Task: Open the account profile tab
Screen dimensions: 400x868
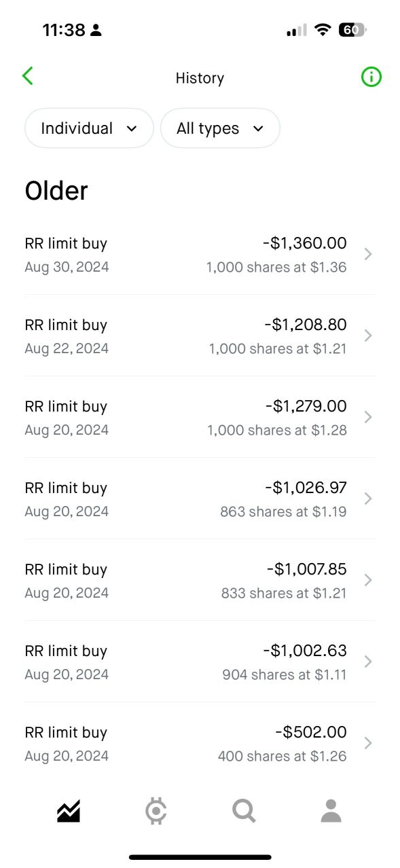Action: (x=331, y=810)
